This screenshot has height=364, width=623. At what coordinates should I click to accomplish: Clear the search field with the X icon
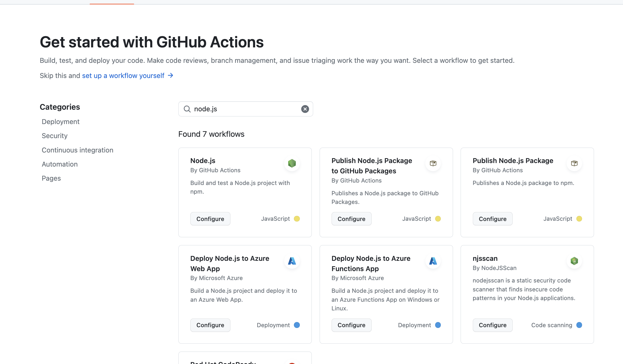[305, 109]
